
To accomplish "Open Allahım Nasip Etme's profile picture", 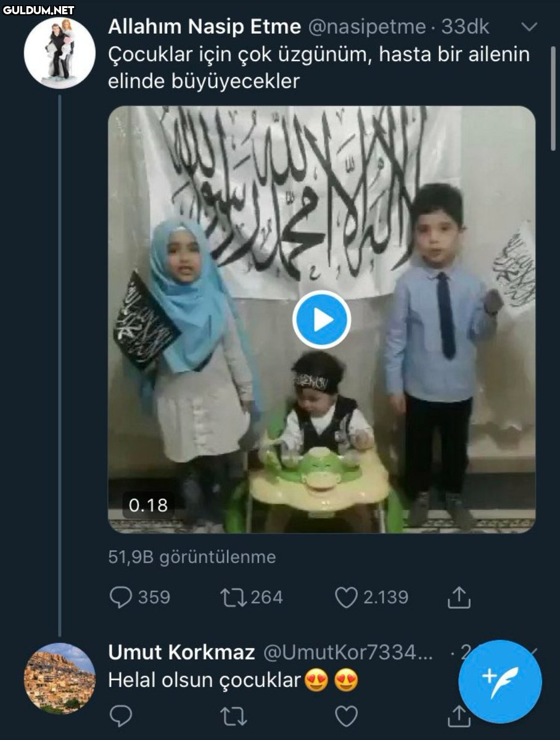I will [59, 53].
